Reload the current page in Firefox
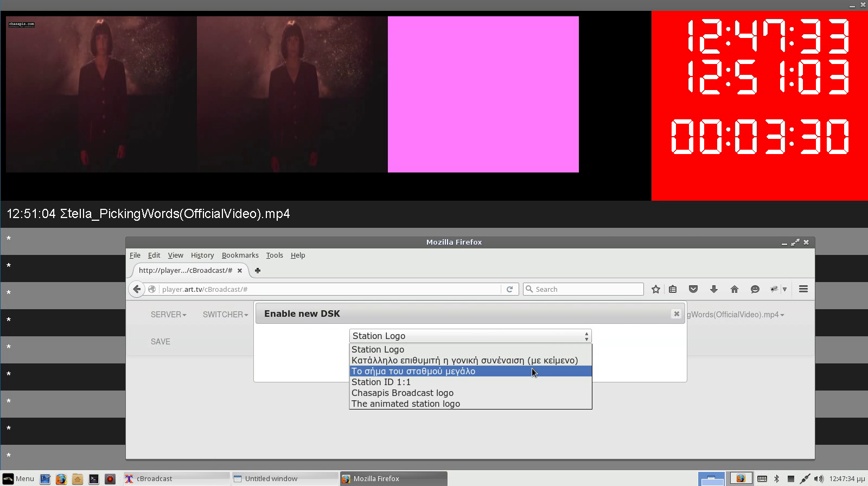This screenshot has height=486, width=868. (509, 289)
